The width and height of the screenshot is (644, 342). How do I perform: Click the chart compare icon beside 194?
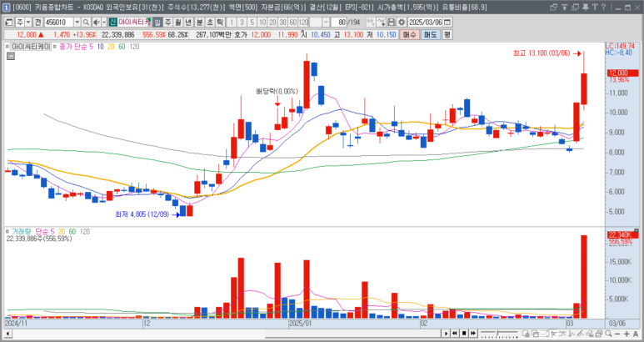pyautogui.click(x=371, y=23)
